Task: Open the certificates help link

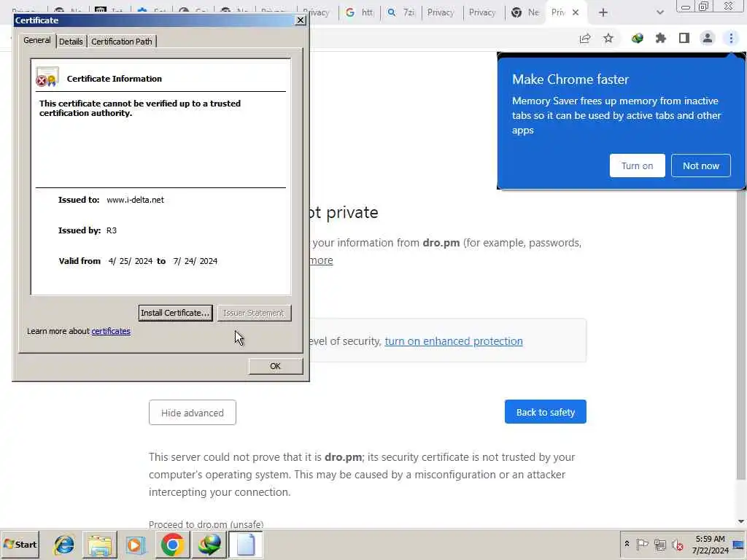Action: [x=111, y=331]
